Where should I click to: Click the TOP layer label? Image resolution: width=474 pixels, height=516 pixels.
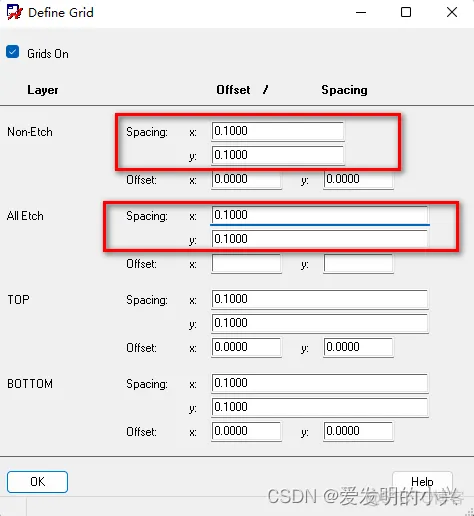point(18,300)
